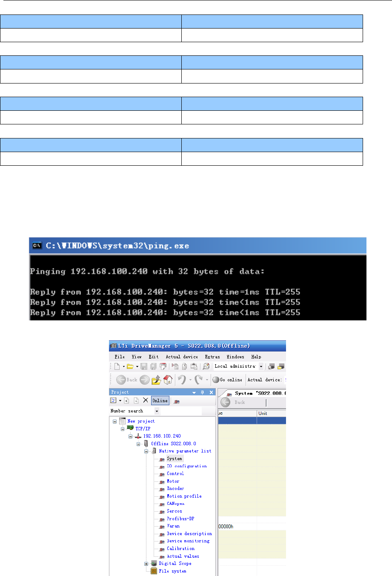Open the Windows menu

(235, 357)
